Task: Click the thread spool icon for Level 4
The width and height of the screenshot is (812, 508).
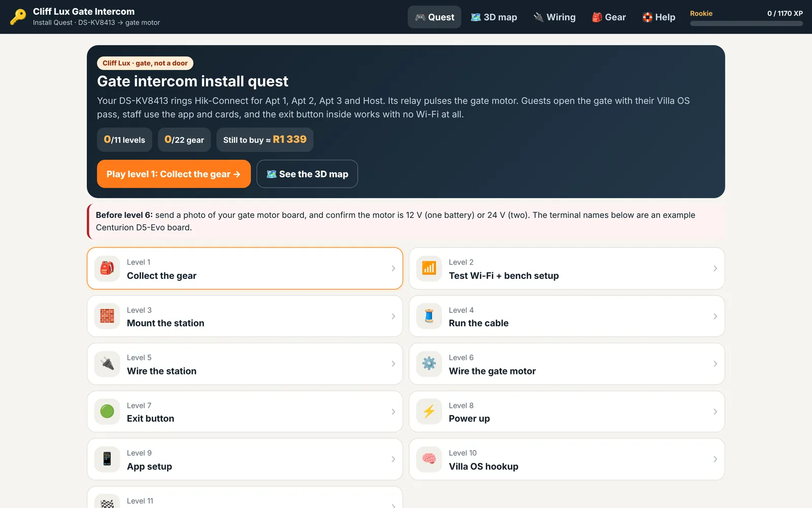Action: (x=429, y=316)
